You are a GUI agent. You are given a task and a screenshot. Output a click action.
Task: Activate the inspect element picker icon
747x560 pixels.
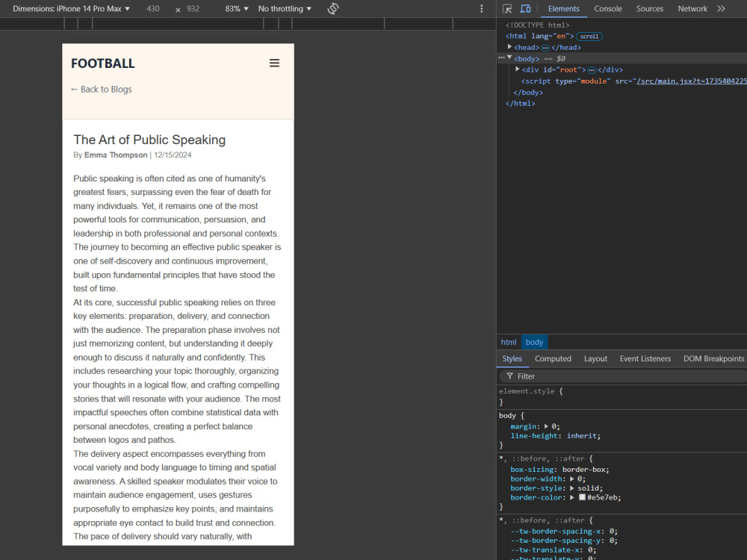[x=507, y=8]
